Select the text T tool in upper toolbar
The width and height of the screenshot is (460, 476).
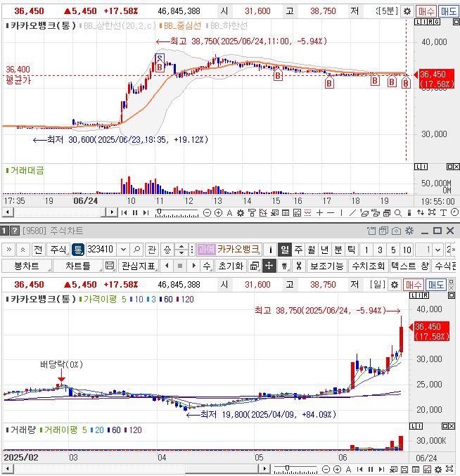click(443, 213)
